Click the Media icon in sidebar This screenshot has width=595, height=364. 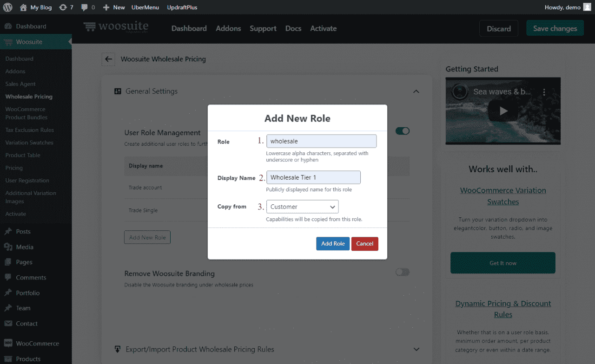pyautogui.click(x=8, y=247)
